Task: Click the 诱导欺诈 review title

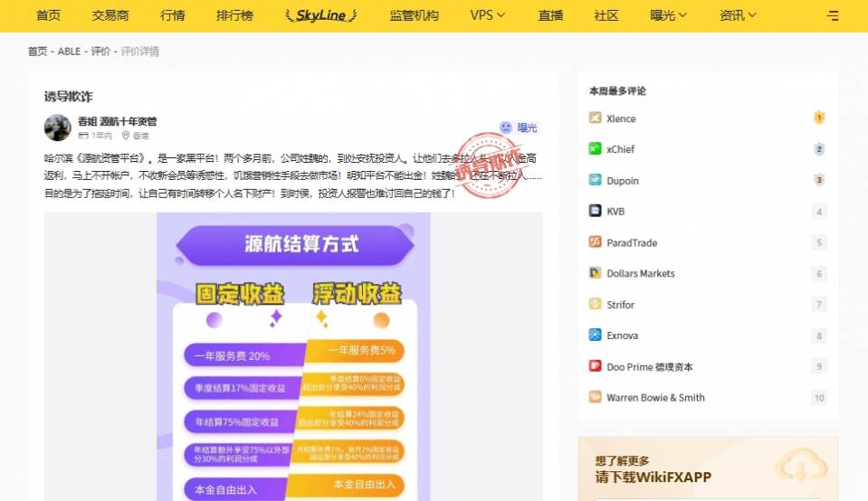Action: 69,96
